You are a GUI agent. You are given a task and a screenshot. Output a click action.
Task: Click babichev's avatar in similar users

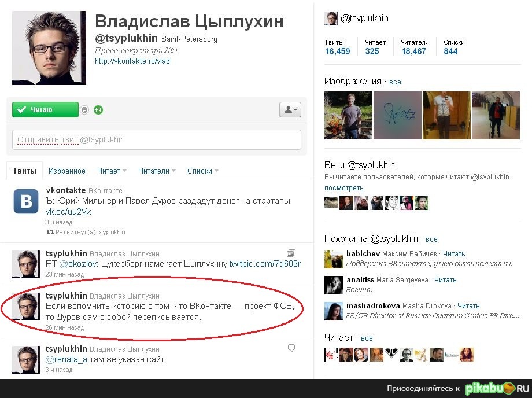[333, 259]
